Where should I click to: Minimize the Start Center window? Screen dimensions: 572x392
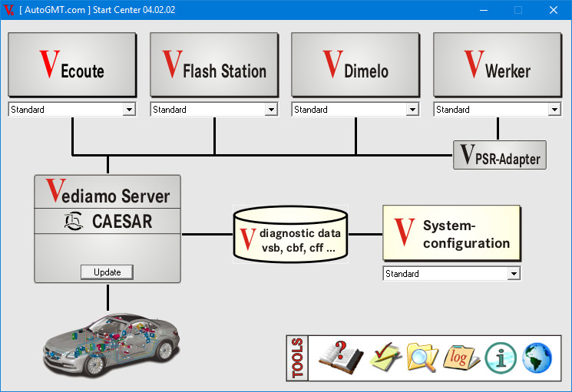coord(484,10)
